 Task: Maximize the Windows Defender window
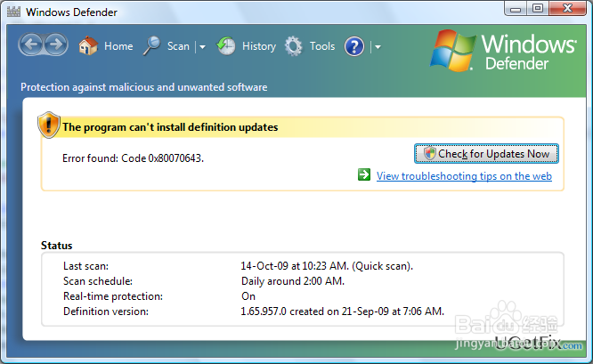538,9
